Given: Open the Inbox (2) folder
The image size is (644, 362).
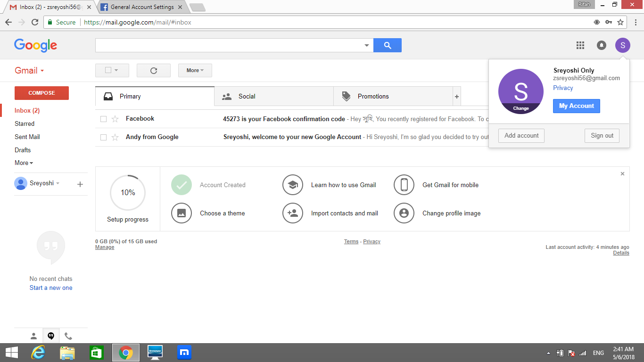Looking at the screenshot, I should 27,110.
